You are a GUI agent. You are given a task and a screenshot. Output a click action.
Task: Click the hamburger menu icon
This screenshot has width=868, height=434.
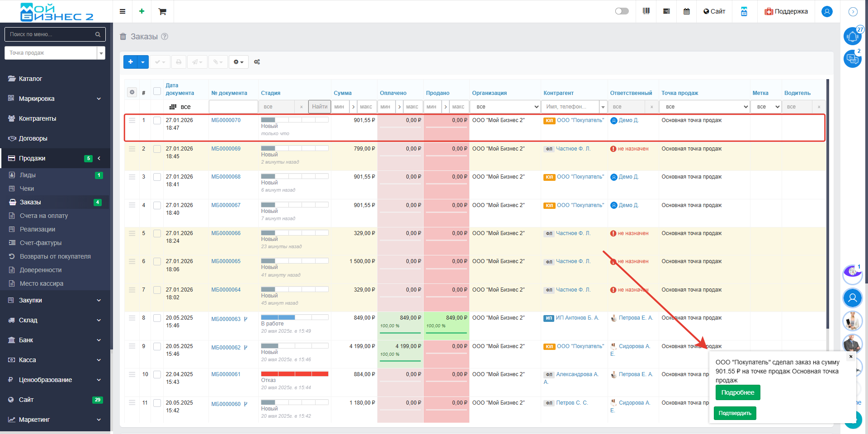(x=123, y=11)
